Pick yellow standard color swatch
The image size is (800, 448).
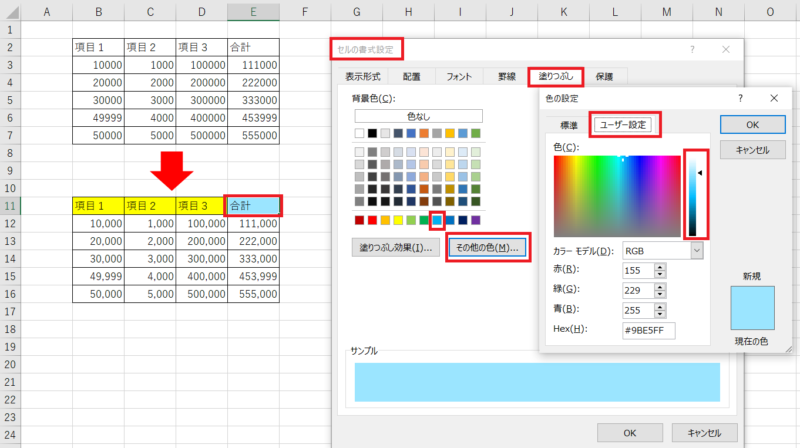point(398,220)
